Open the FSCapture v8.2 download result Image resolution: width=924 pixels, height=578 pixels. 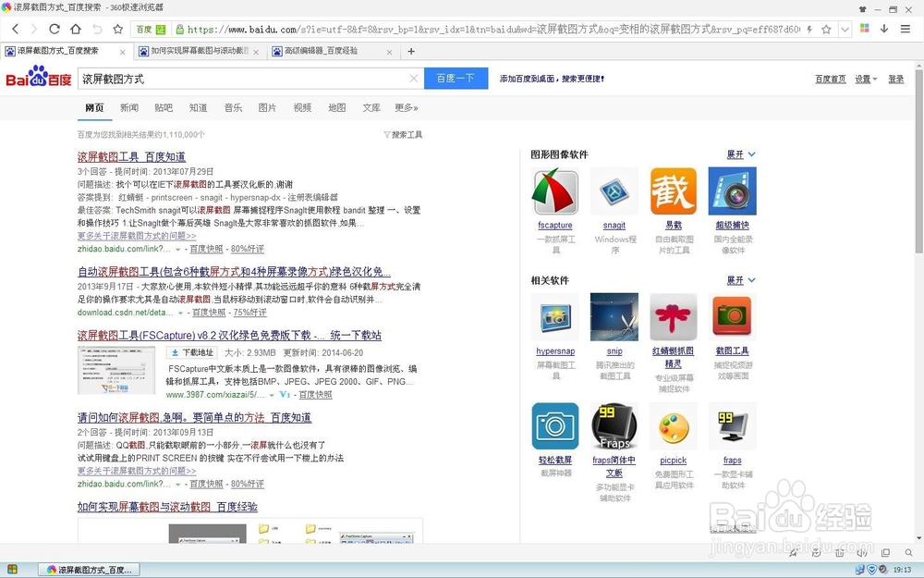point(229,336)
